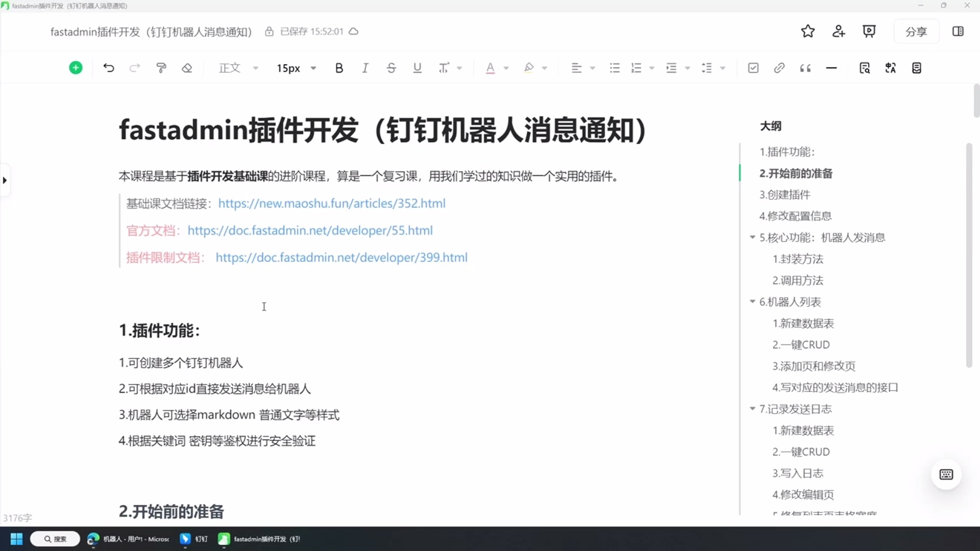Collapse outline section 6.机器人列表
The image size is (980, 551).
pyautogui.click(x=752, y=302)
